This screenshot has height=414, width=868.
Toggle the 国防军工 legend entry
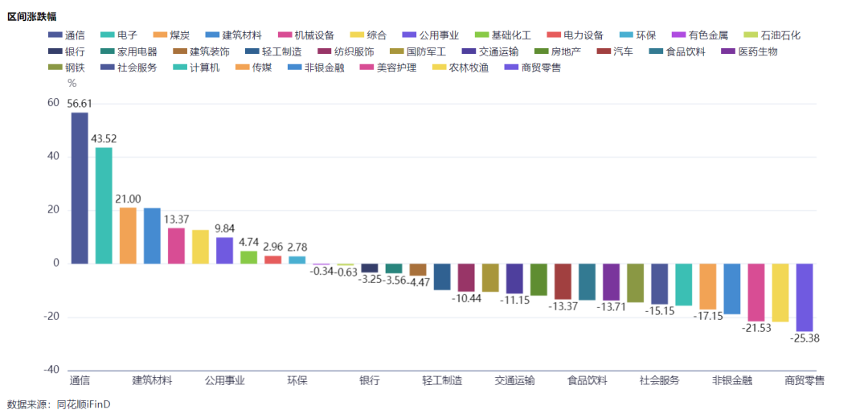click(x=418, y=52)
